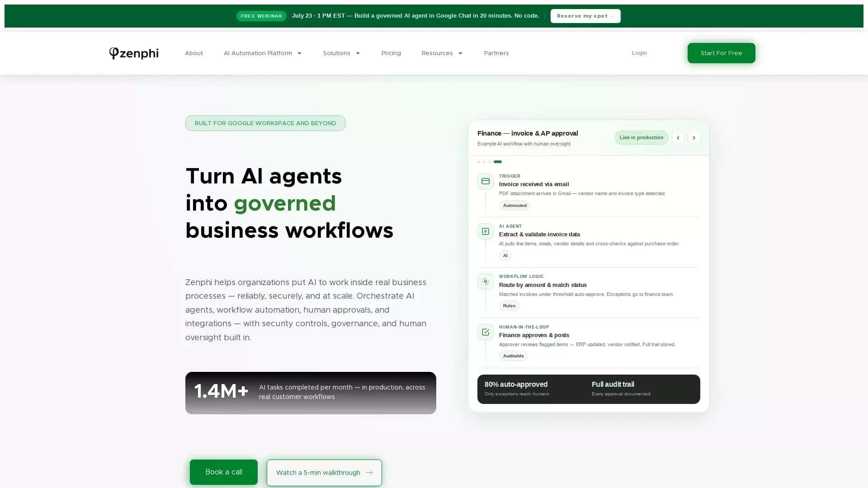
Task: Click 'Finance approves & posts' step title
Action: pos(534,335)
